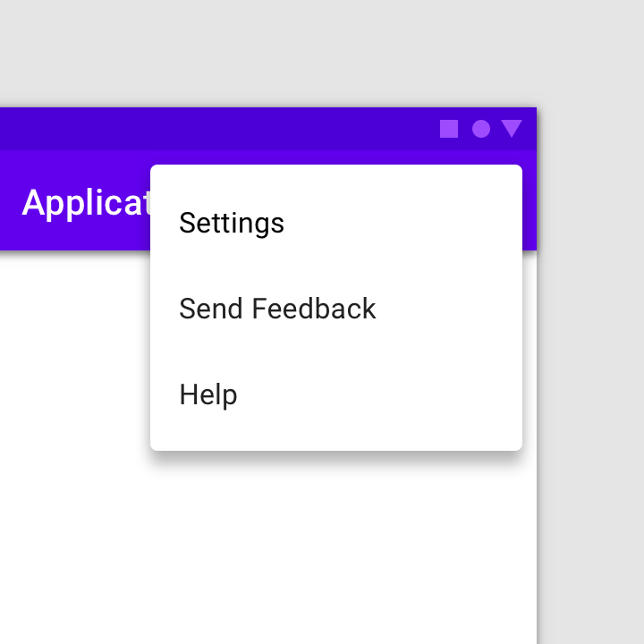Click empty row space right of Send Feedback
The height and width of the screenshot is (644, 644).
pos(449,309)
